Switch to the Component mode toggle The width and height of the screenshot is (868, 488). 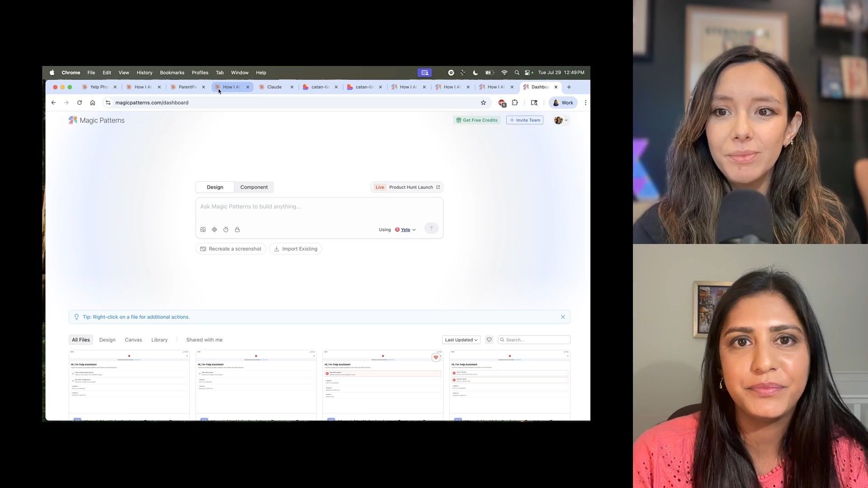pyautogui.click(x=254, y=187)
